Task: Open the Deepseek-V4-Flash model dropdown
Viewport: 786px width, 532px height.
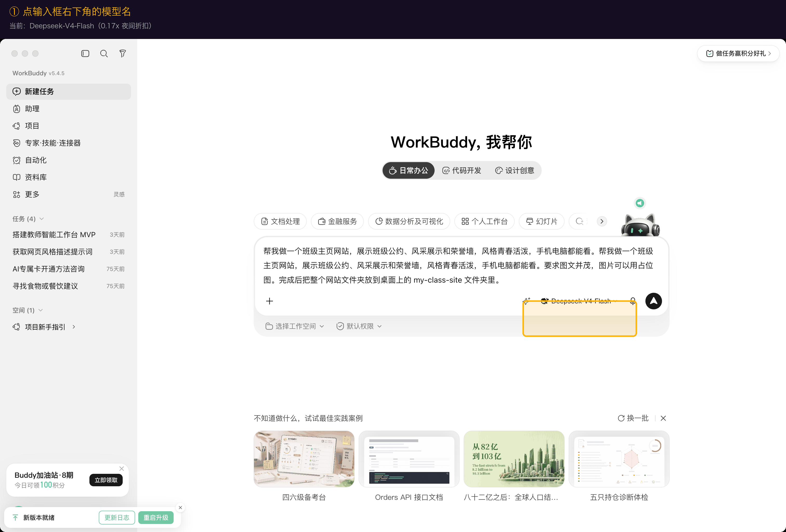Action: click(x=579, y=301)
